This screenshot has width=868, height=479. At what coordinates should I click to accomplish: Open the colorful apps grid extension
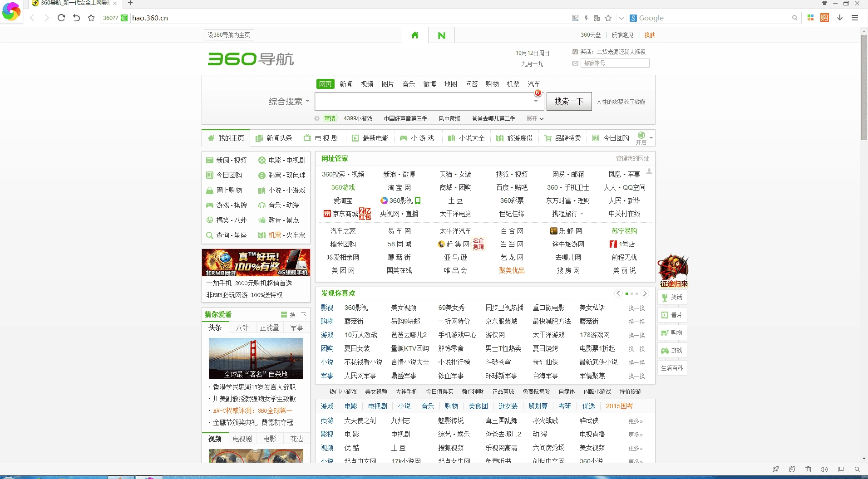pyautogui.click(x=810, y=18)
